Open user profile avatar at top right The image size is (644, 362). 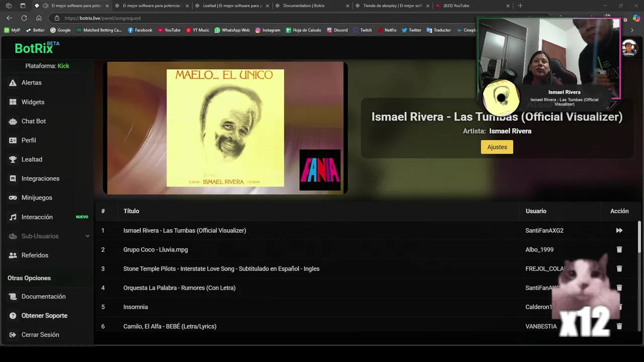(629, 48)
